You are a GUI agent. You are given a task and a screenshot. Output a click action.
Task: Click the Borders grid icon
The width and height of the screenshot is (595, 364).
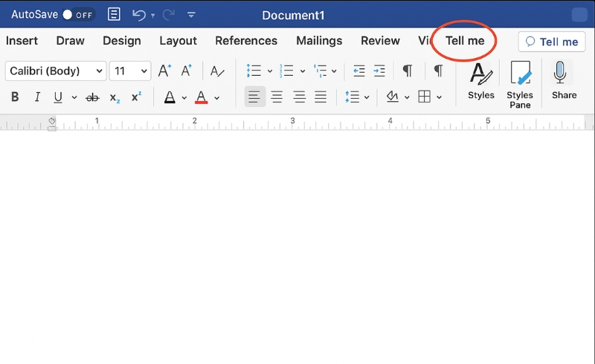424,97
